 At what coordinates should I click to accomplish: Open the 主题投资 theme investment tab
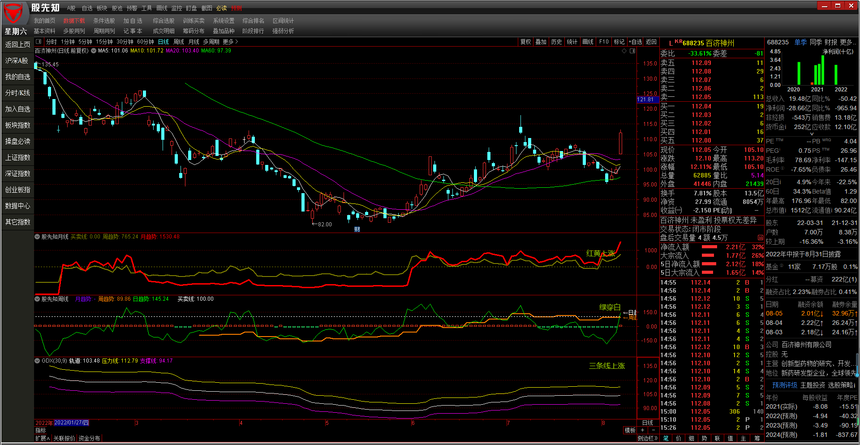tap(812, 385)
